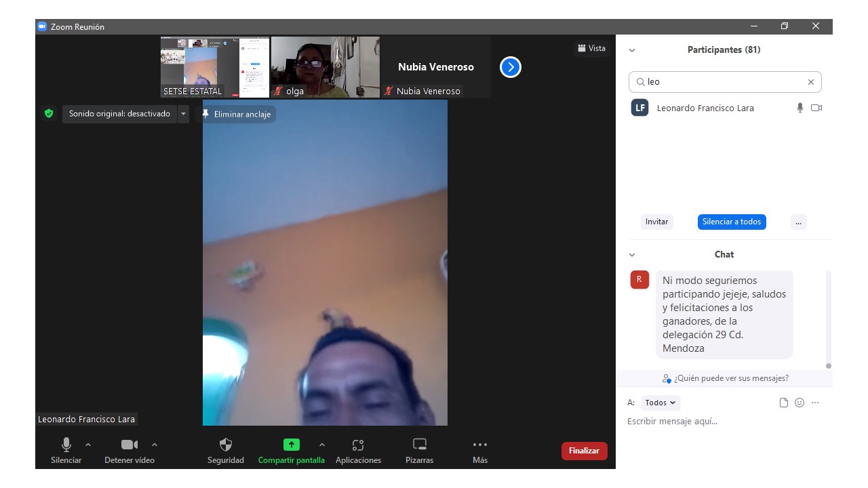Image resolution: width=868 pixels, height=488 pixels.
Task: Click the Zoom logo in title bar
Action: [x=41, y=26]
